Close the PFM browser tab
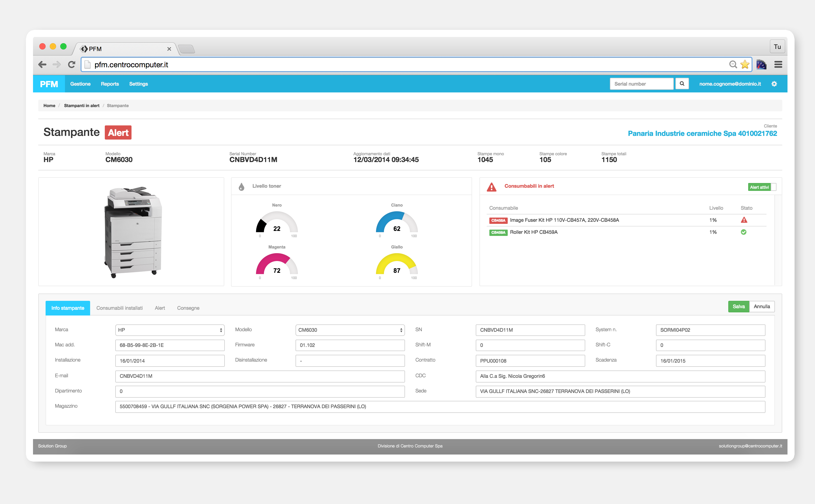Screen dimensions: 815x504 [169, 49]
